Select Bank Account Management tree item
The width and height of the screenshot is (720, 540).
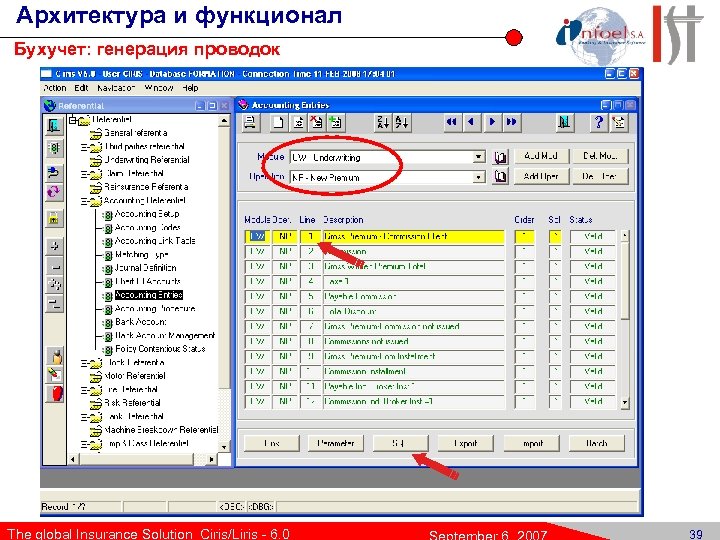pyautogui.click(x=165, y=335)
